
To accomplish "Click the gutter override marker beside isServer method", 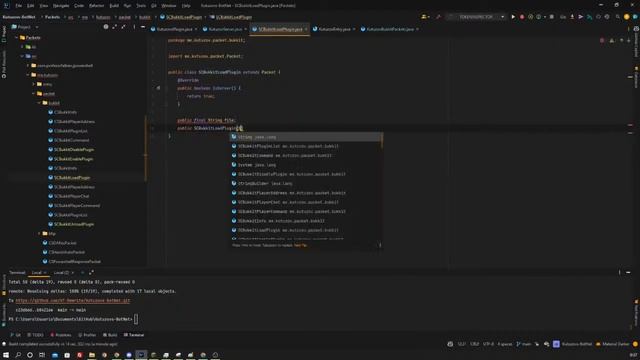I will (x=158, y=88).
